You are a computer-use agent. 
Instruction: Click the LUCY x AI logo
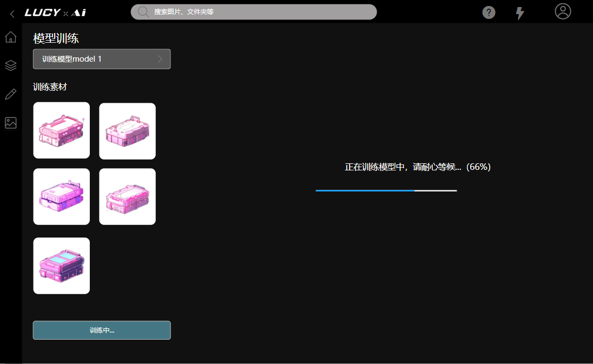click(x=55, y=12)
